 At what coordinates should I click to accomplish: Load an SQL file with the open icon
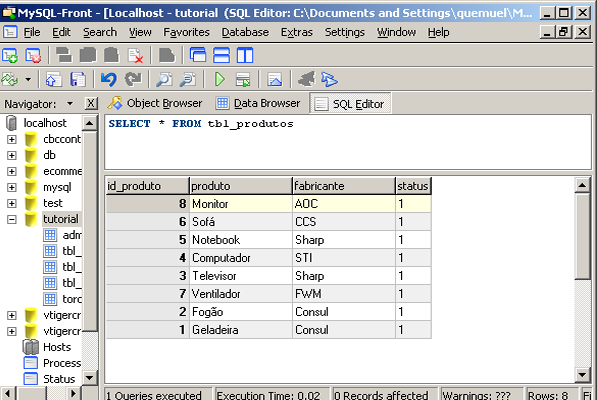pyautogui.click(x=53, y=80)
